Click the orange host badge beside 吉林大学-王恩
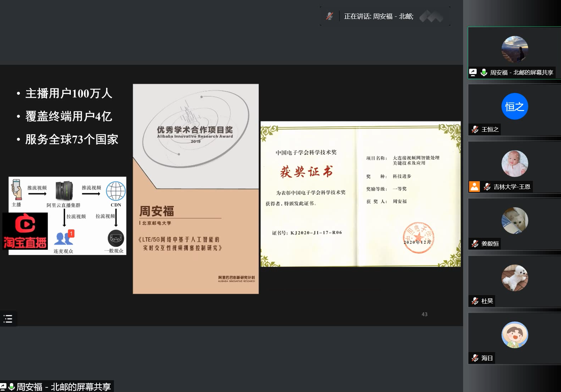The width and height of the screenshot is (561, 392). click(475, 187)
